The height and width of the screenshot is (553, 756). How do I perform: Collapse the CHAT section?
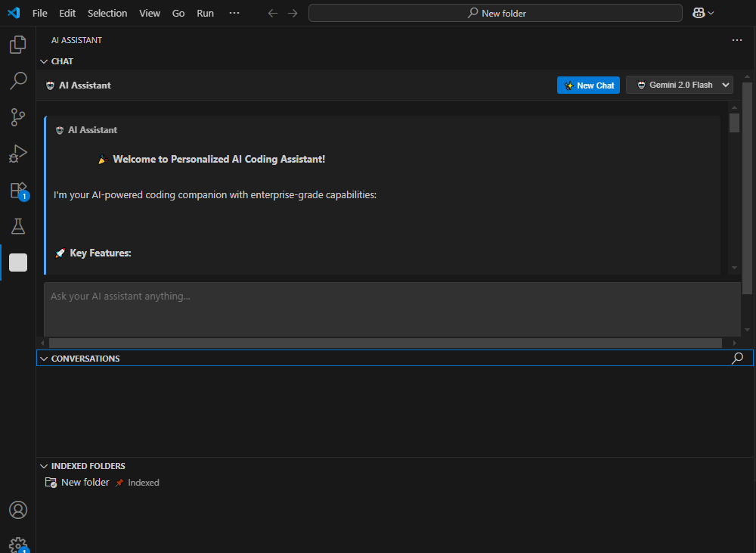tap(44, 61)
